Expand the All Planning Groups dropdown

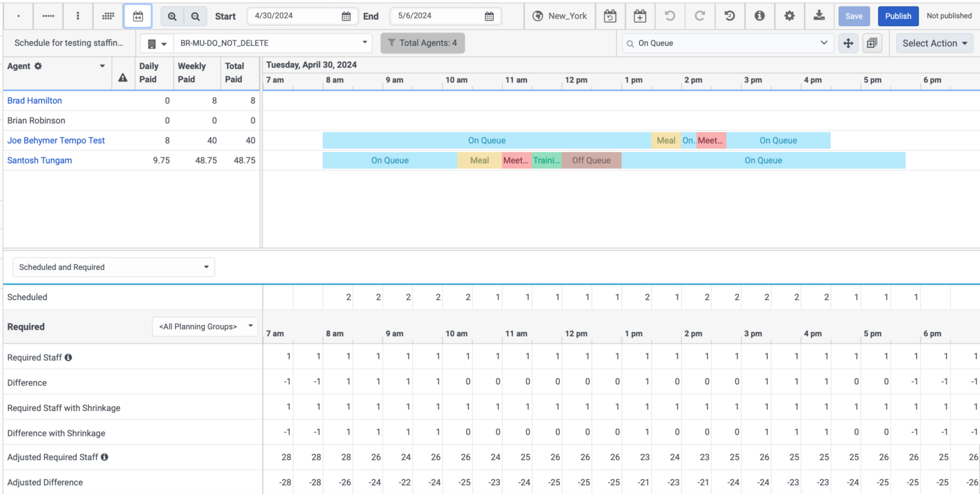click(204, 326)
